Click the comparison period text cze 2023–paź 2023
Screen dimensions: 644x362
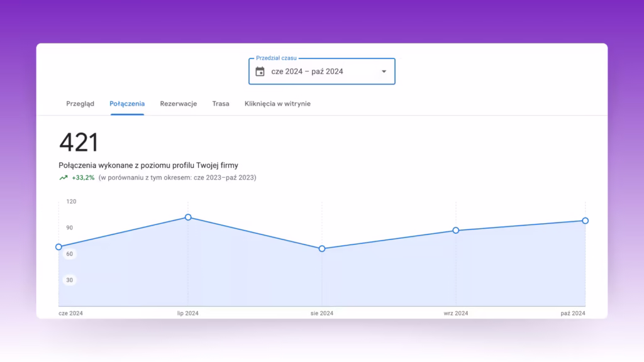tap(177, 178)
